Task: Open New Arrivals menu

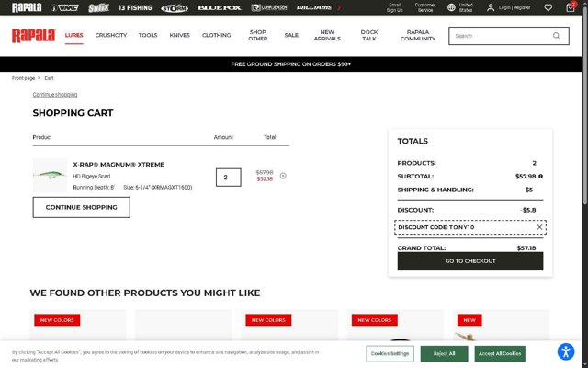Action: pos(327,35)
